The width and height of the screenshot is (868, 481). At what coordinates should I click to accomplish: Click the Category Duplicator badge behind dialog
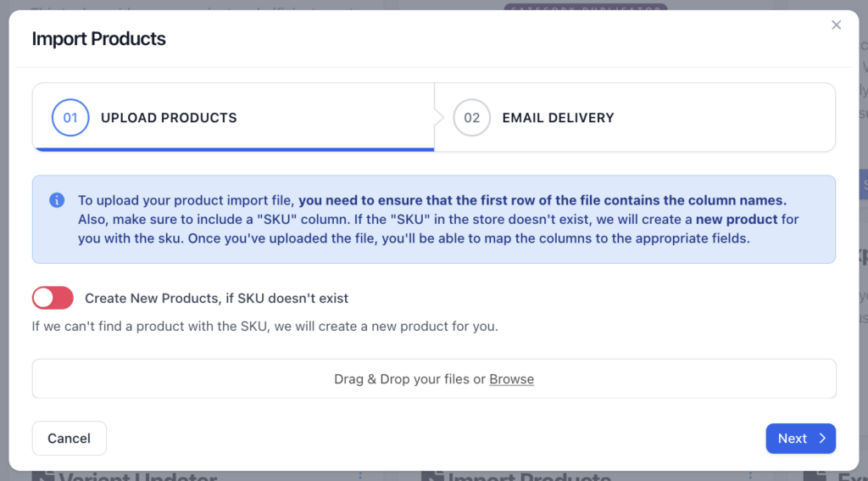click(x=585, y=8)
